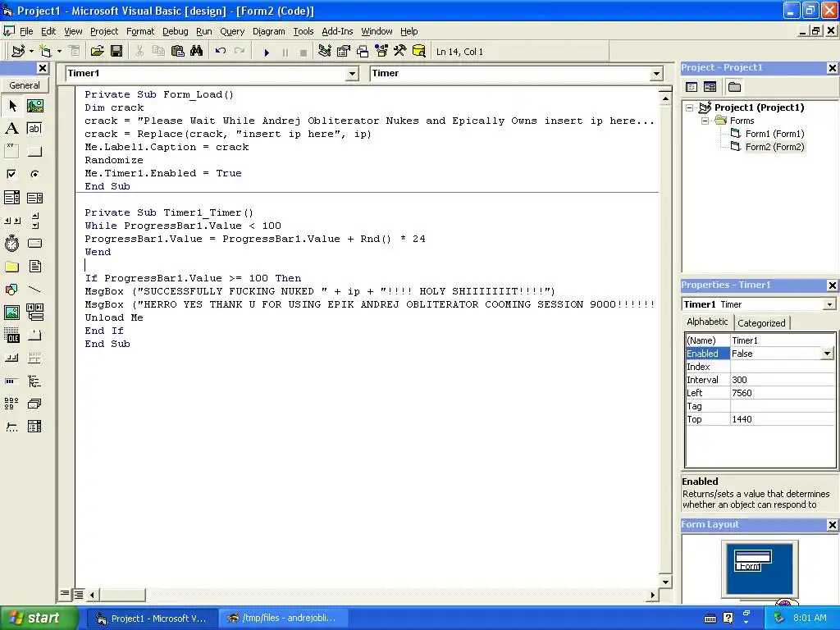
Task: Switch to the Categorized tab
Action: [x=761, y=323]
